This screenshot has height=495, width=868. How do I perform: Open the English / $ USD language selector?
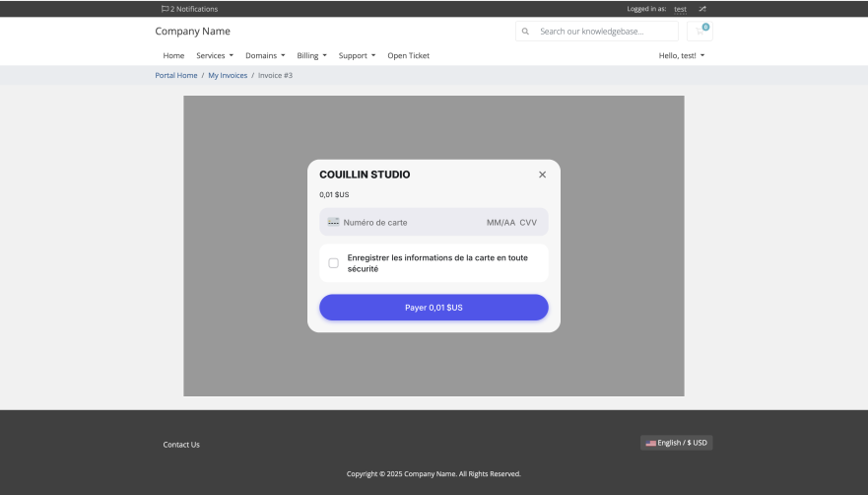tap(677, 443)
